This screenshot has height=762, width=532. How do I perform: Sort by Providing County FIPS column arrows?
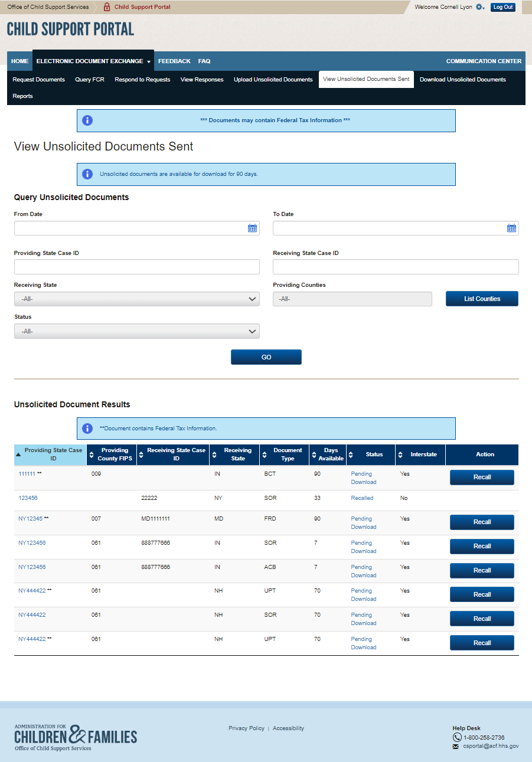pyautogui.click(x=92, y=454)
